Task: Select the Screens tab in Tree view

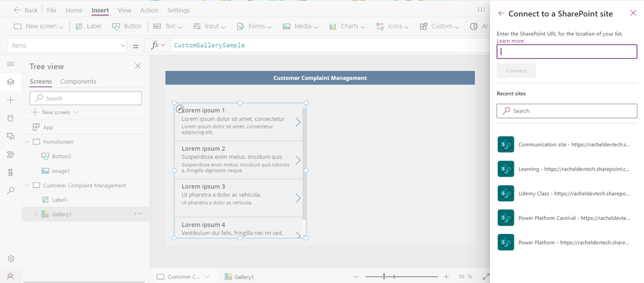Action: tap(41, 81)
